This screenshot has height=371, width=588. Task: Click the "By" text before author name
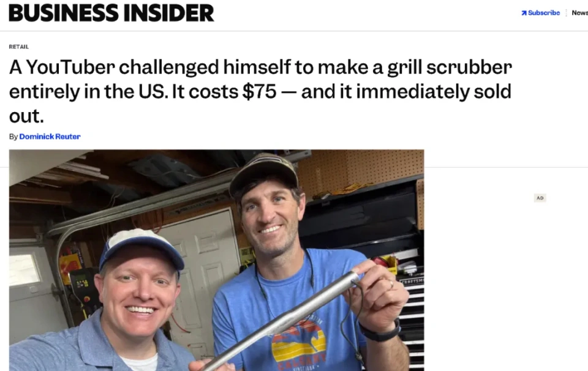tap(13, 137)
